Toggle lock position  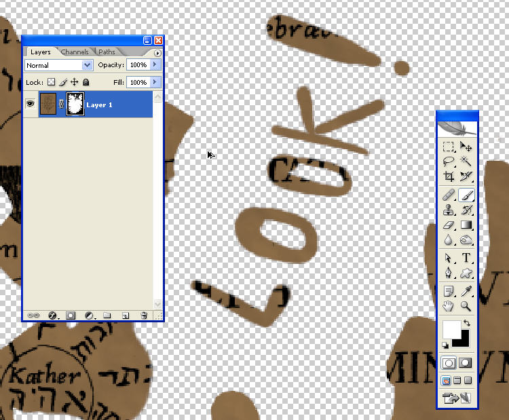(x=75, y=82)
